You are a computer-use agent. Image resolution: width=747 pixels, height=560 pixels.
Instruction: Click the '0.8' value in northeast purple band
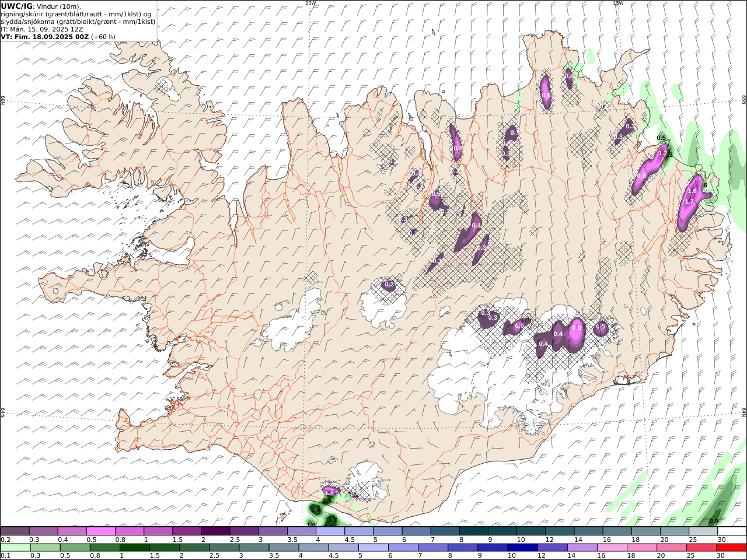pyautogui.click(x=641, y=176)
